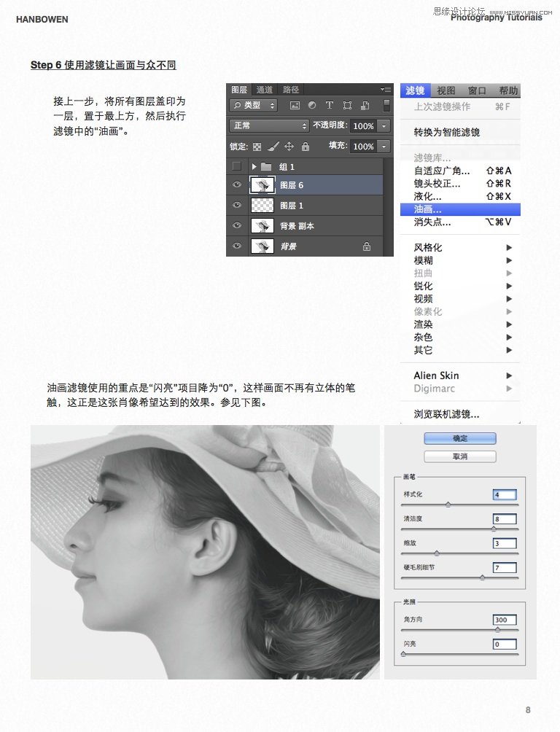Image resolution: width=560 pixels, height=732 pixels.
Task: Click the lock transparent pixels icon
Action: click(257, 147)
